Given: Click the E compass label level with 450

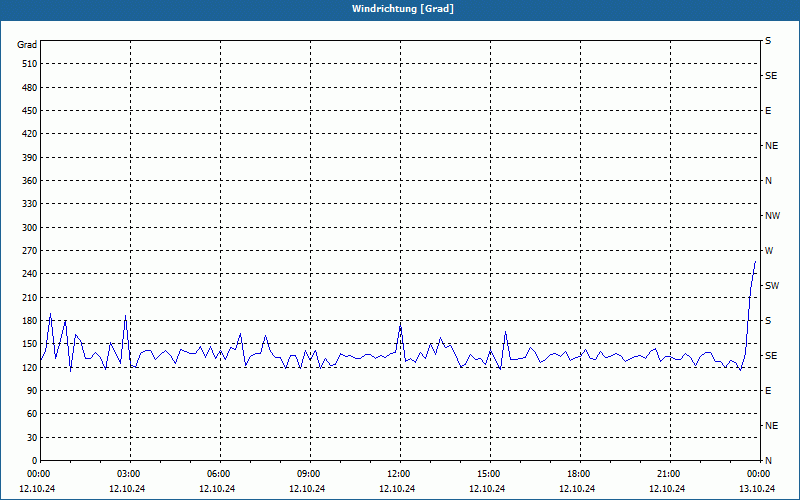Looking at the screenshot, I should (768, 111).
